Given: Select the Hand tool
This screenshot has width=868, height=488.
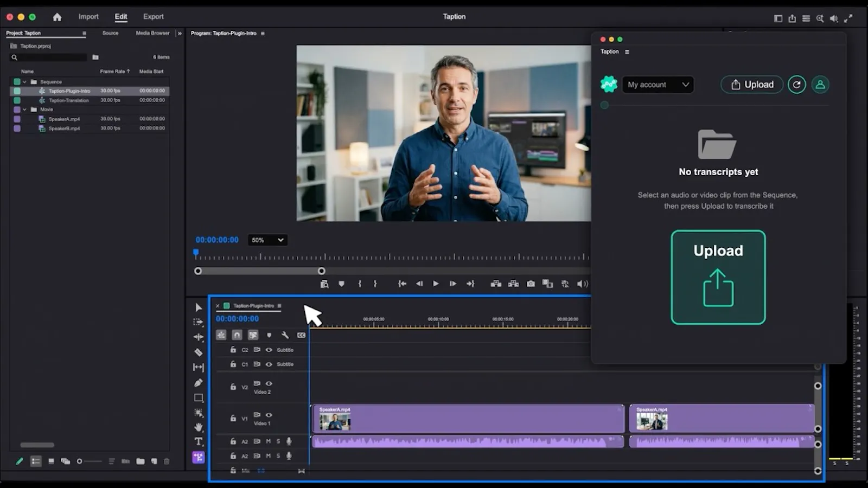Looking at the screenshot, I should pyautogui.click(x=199, y=427).
